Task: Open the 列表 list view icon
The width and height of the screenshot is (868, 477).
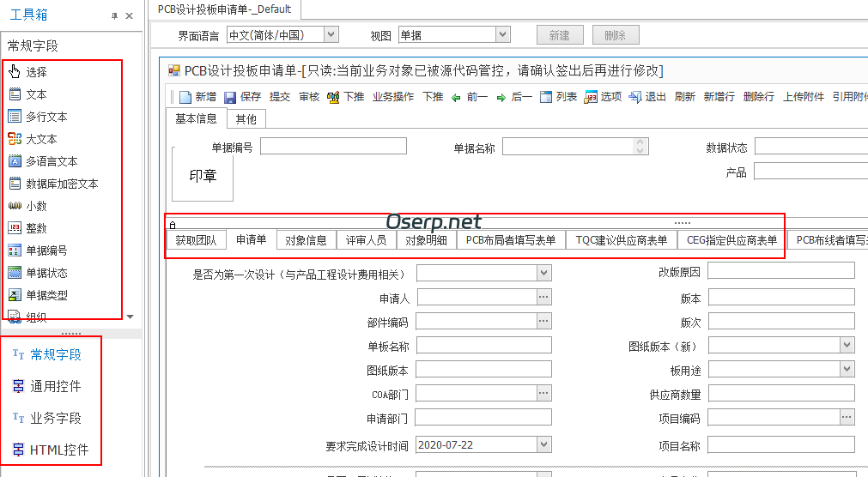Action: [546, 98]
